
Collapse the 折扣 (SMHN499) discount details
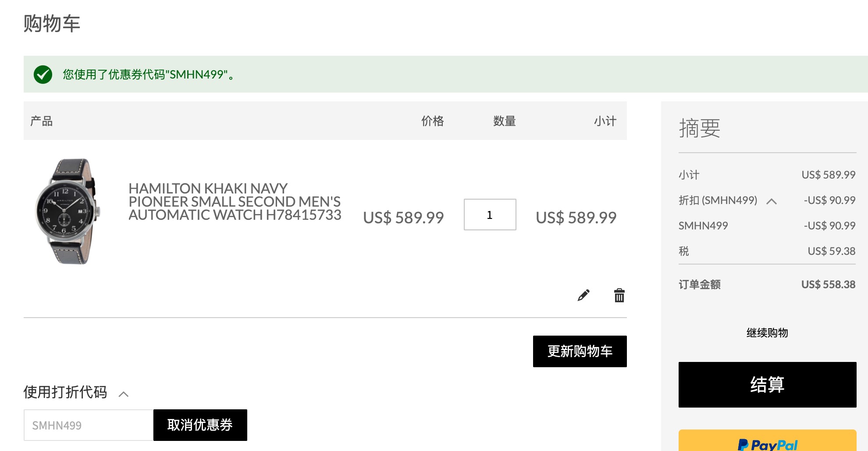coord(772,201)
